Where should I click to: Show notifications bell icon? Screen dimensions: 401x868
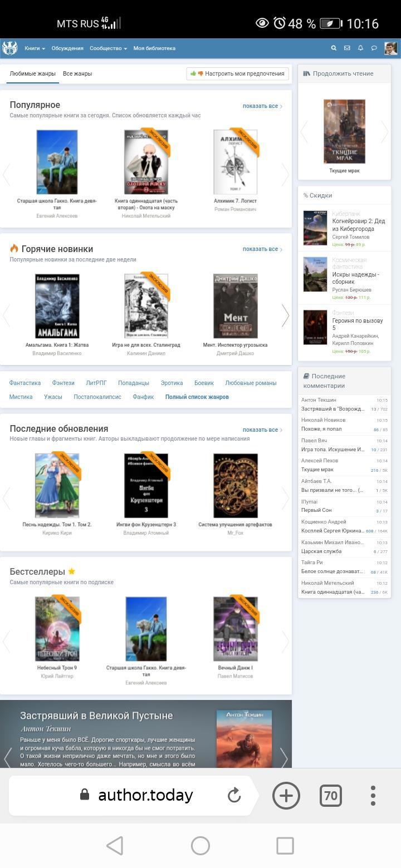coord(360,48)
